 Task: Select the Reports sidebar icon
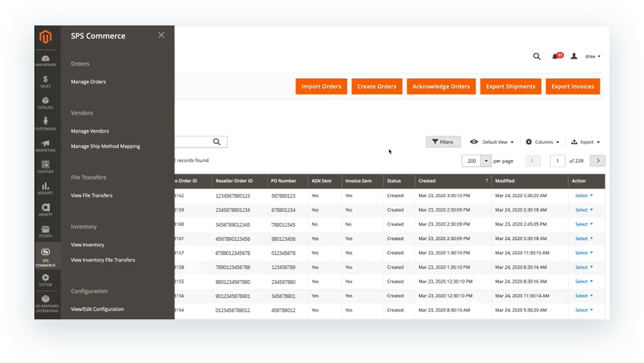[46, 189]
